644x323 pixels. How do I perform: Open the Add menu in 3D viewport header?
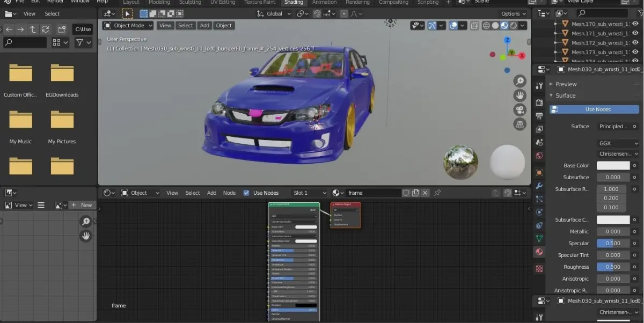pos(204,25)
